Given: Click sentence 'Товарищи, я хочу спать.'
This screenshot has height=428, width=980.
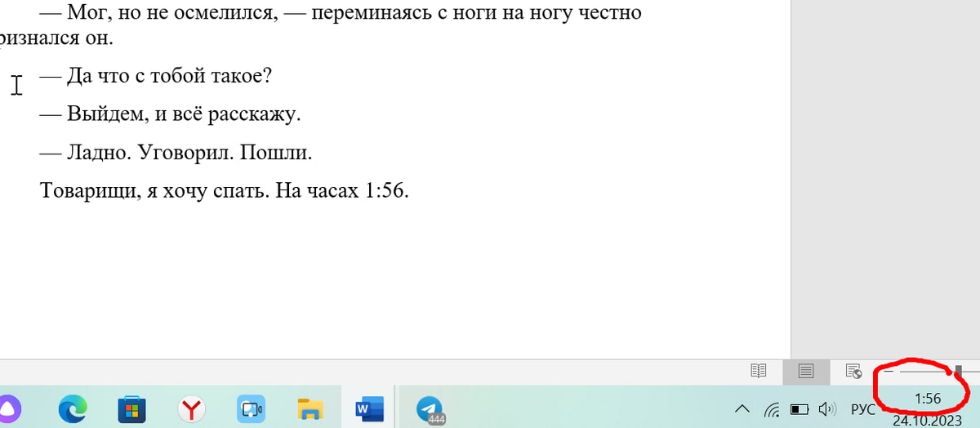Looking at the screenshot, I should pos(154,191).
